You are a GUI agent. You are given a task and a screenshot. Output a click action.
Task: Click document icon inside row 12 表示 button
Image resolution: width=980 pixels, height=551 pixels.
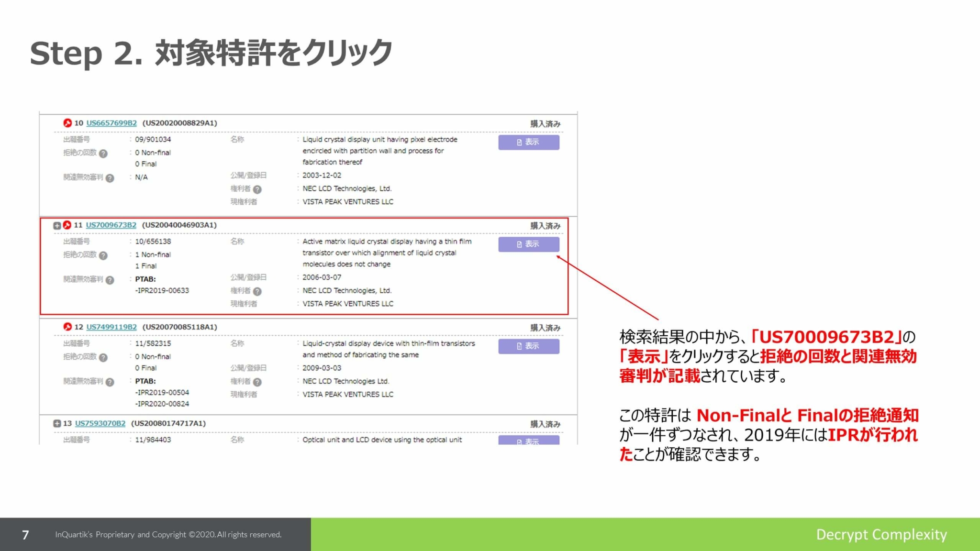coord(519,346)
